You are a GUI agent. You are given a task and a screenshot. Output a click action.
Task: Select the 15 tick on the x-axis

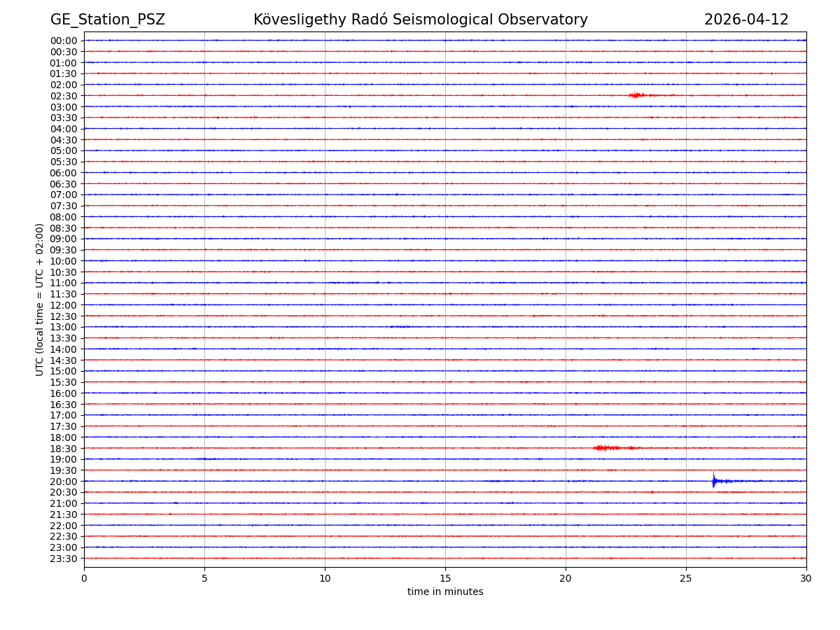pos(445,579)
